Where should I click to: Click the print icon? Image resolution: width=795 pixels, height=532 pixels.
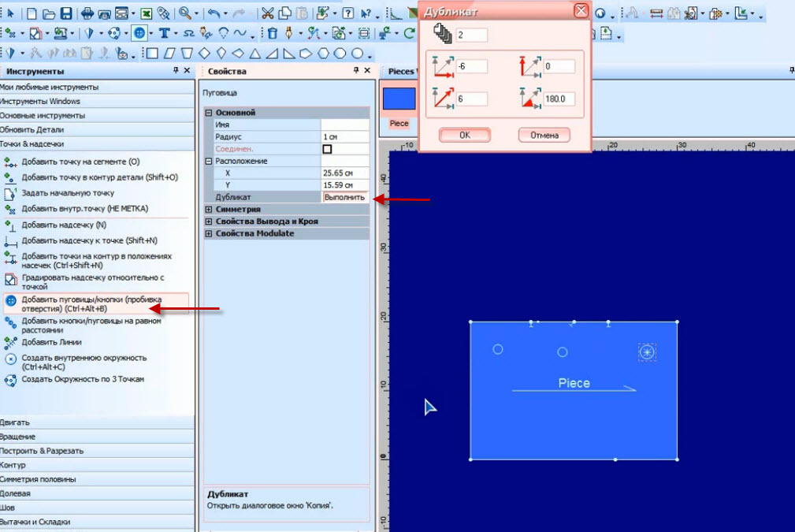click(87, 13)
